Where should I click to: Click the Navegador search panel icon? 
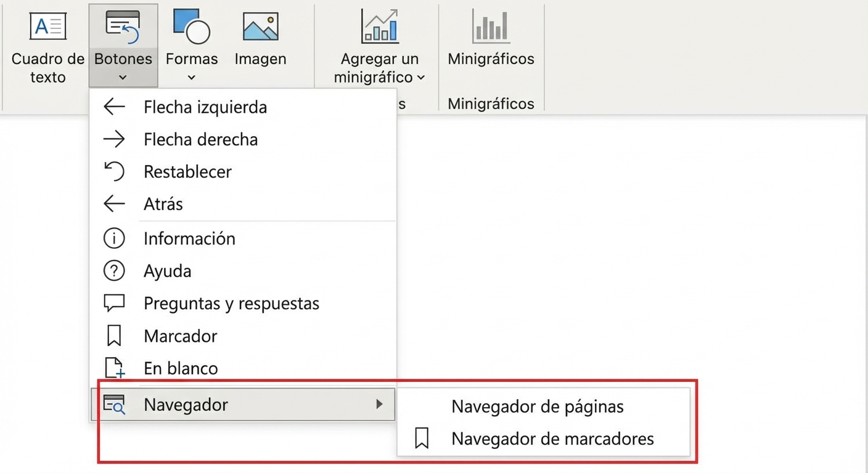114,405
